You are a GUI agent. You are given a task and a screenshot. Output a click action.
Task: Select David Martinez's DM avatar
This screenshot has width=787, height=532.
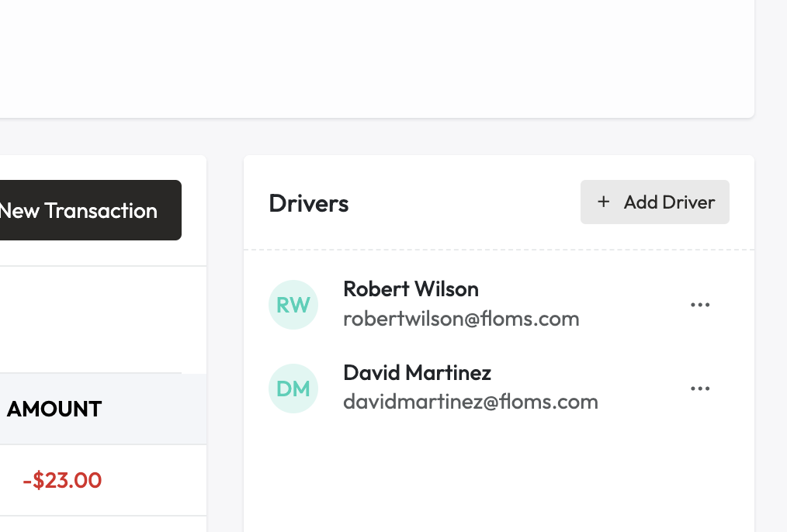[293, 388]
